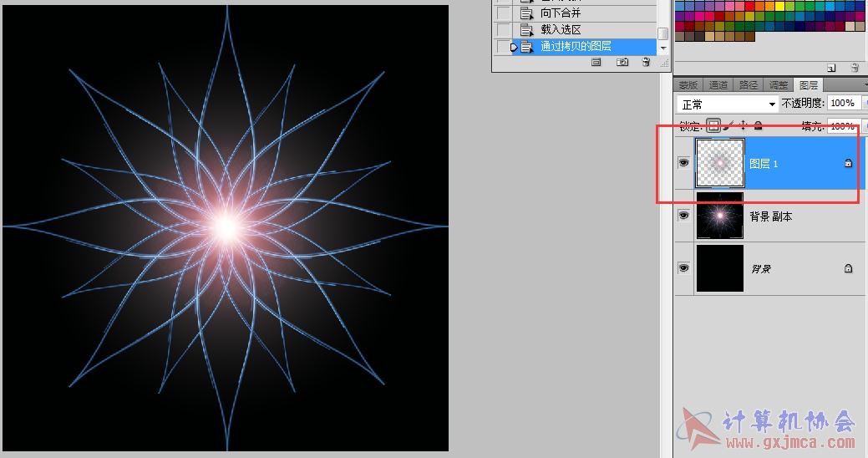Screen dimensions: 868x458
Task: Toggle 背景 layer visibility eye
Action: pos(683,268)
